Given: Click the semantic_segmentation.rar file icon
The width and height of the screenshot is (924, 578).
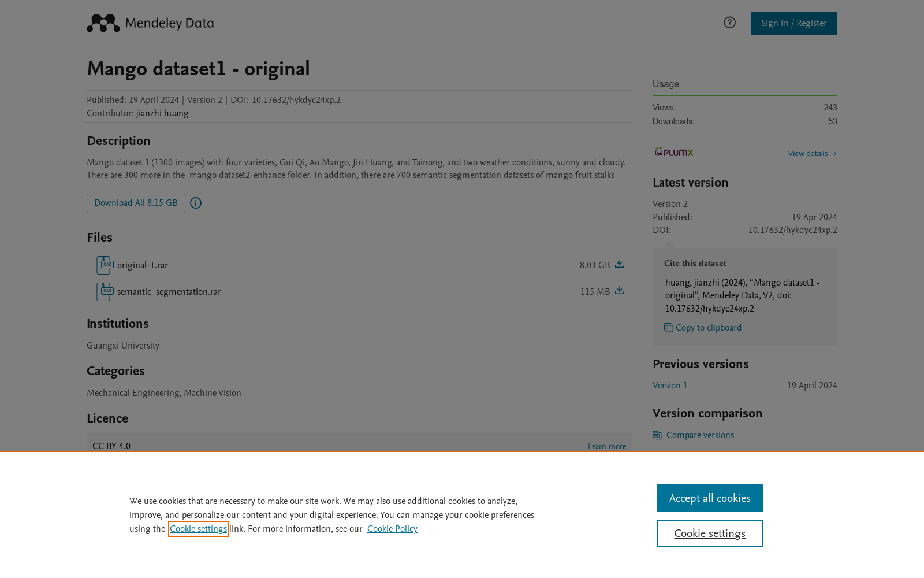Looking at the screenshot, I should point(105,292).
